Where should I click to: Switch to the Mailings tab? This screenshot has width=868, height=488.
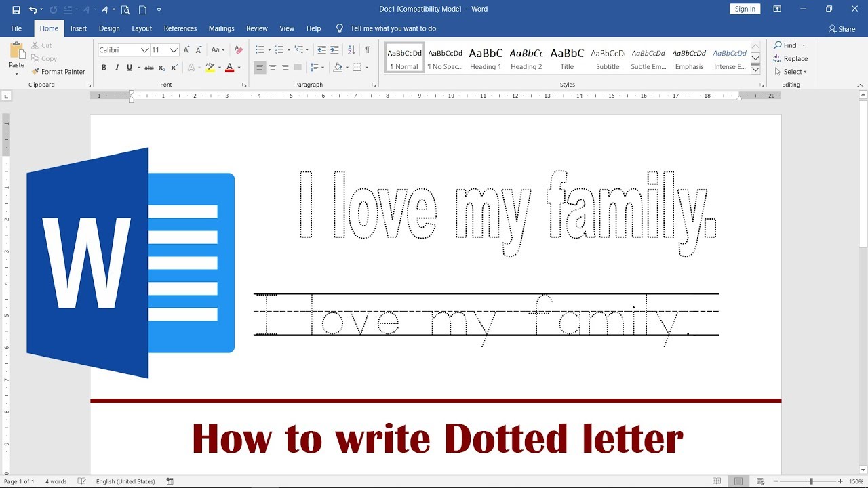pos(221,28)
